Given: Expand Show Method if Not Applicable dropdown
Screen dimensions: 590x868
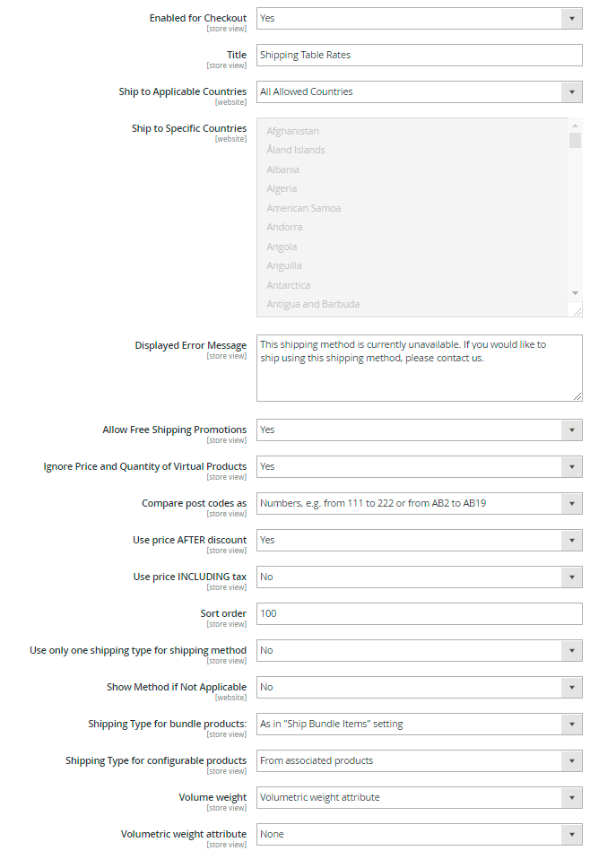Looking at the screenshot, I should [419, 687].
